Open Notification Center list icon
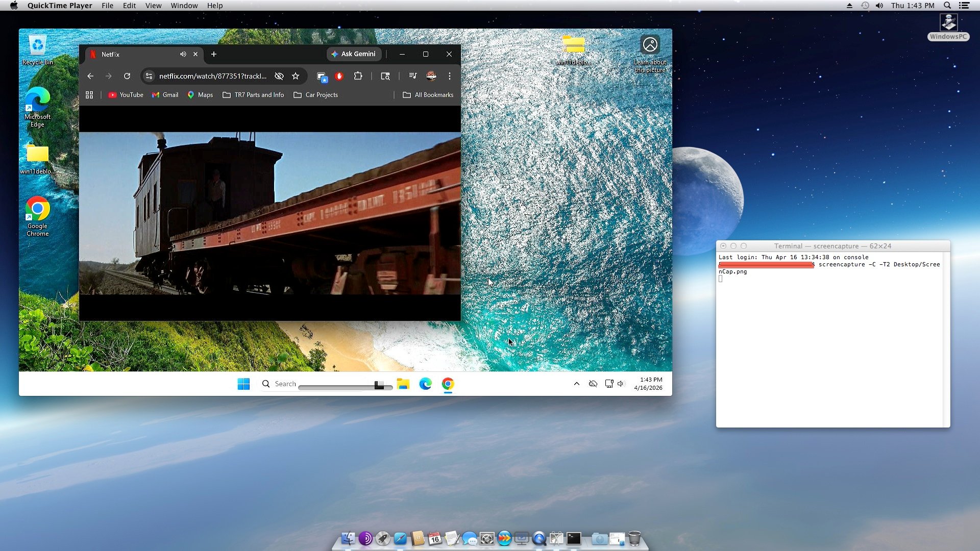This screenshot has height=551, width=980. tap(964, 6)
